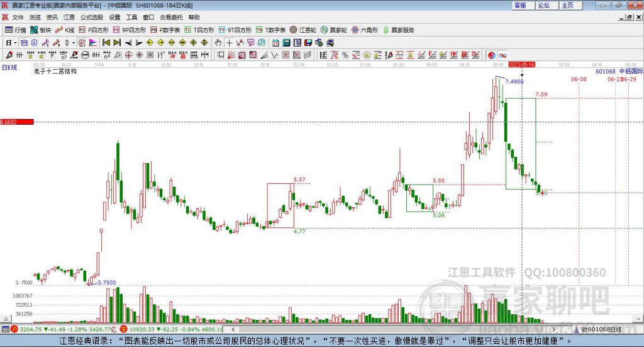Screen dimensions: 644x347
Task: Select the 江恩轮 Gann wheel tool
Action: pos(303,30)
